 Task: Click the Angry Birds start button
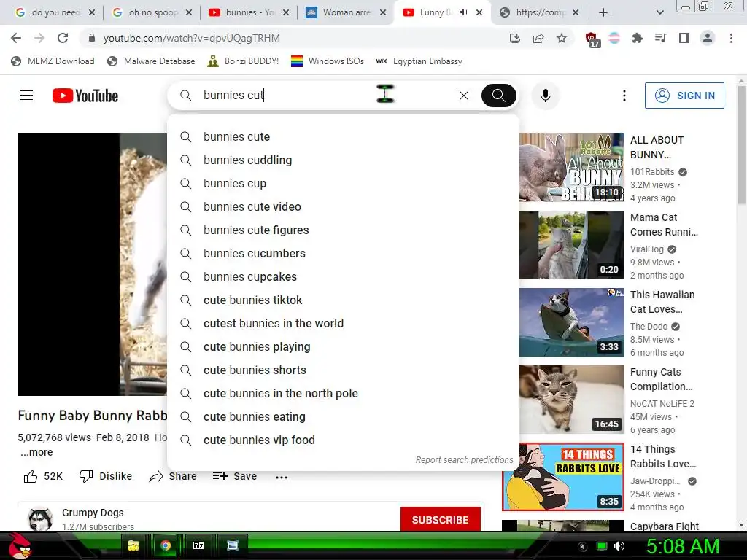click(20, 545)
